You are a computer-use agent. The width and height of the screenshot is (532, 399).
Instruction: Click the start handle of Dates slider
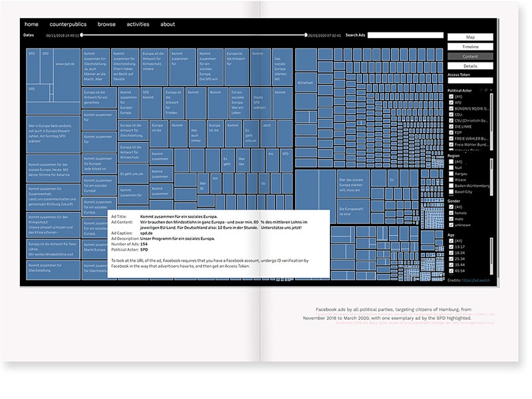click(x=83, y=35)
